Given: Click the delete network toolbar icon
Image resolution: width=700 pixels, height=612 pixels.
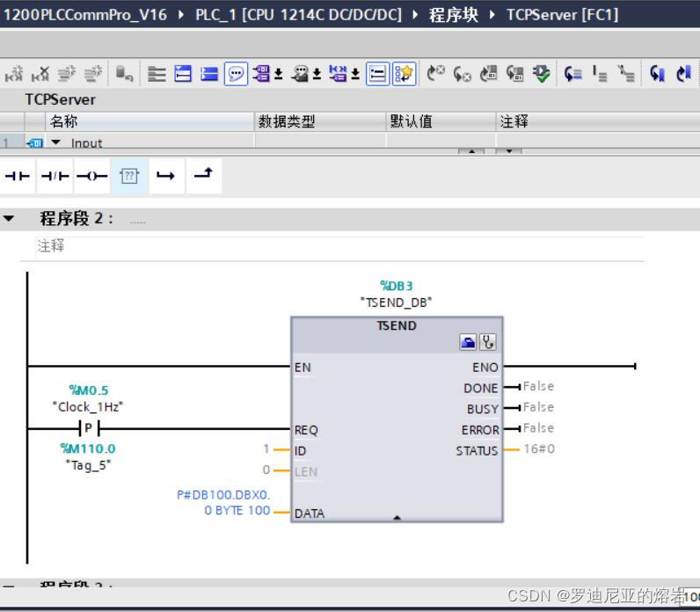Looking at the screenshot, I should 40,74.
